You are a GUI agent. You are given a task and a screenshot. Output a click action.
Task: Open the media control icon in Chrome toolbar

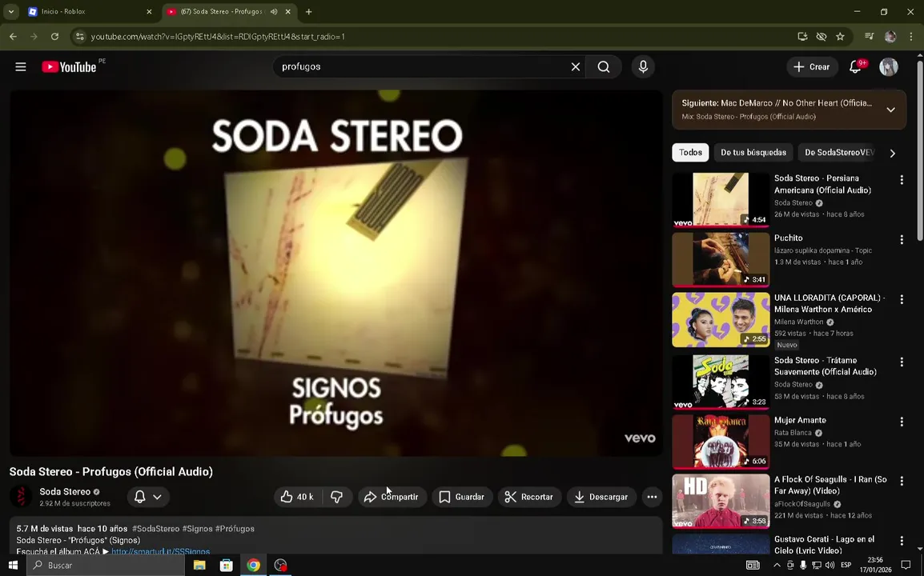click(x=870, y=37)
